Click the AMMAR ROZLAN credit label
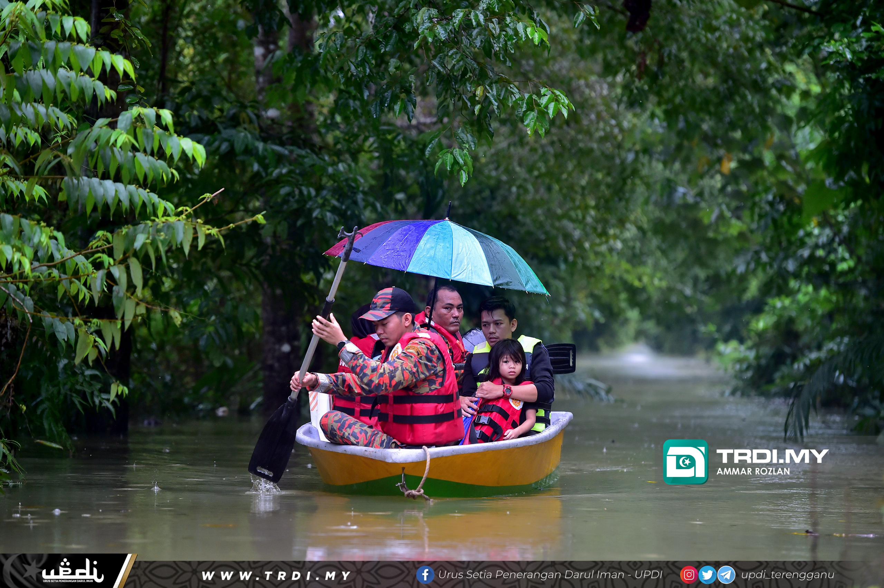This screenshot has height=588, width=884. click(x=754, y=472)
